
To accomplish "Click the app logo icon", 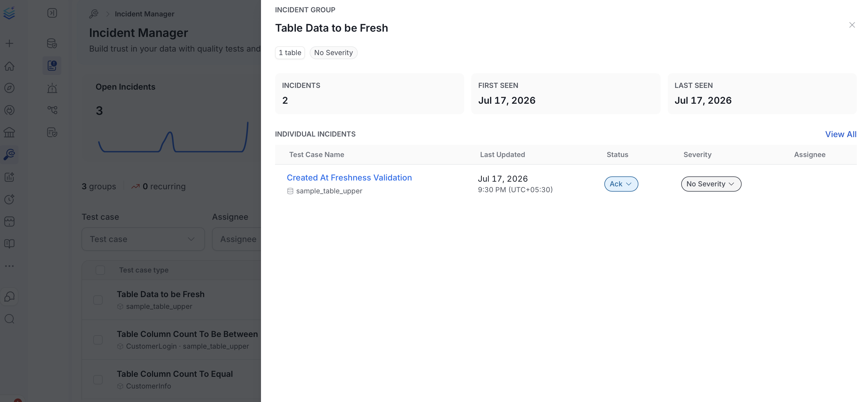I will pyautogui.click(x=9, y=13).
